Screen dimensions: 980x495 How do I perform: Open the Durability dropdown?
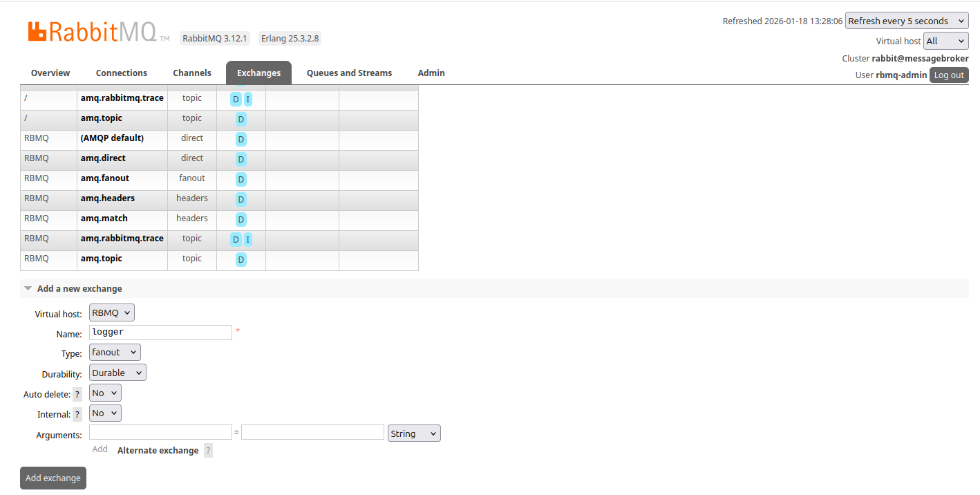117,373
